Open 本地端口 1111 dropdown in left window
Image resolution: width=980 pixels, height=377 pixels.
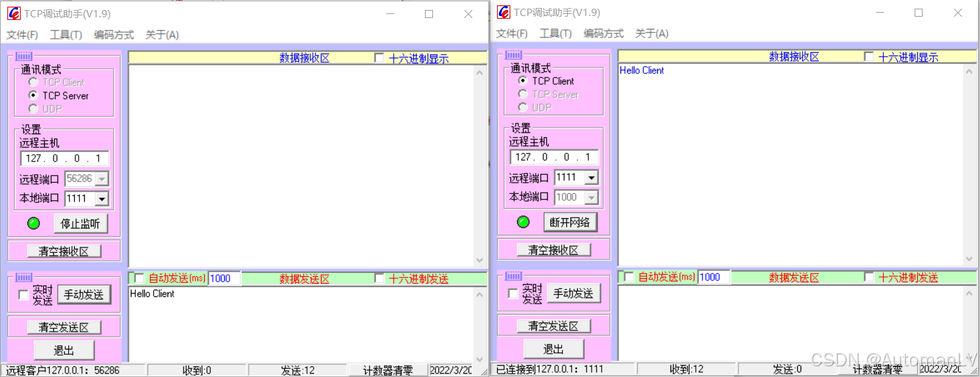point(101,199)
